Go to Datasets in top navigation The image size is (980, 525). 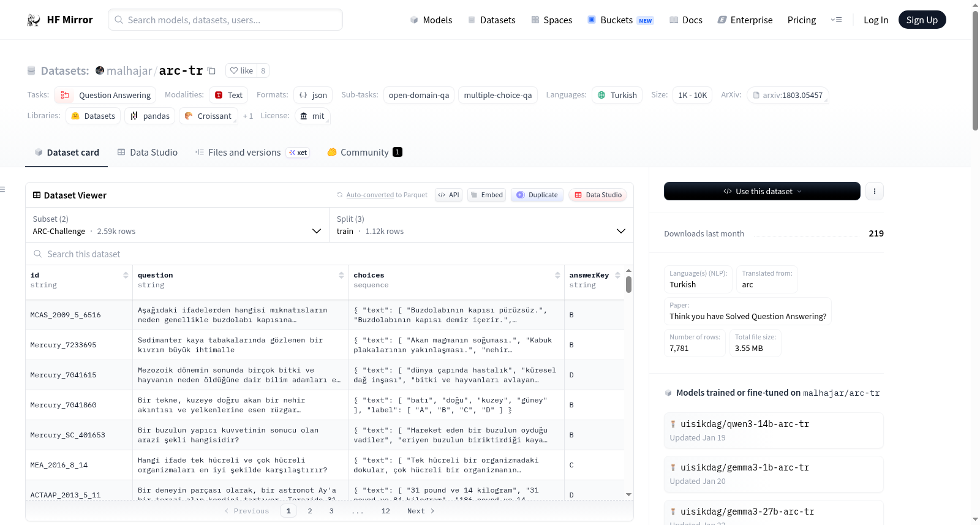tap(492, 20)
